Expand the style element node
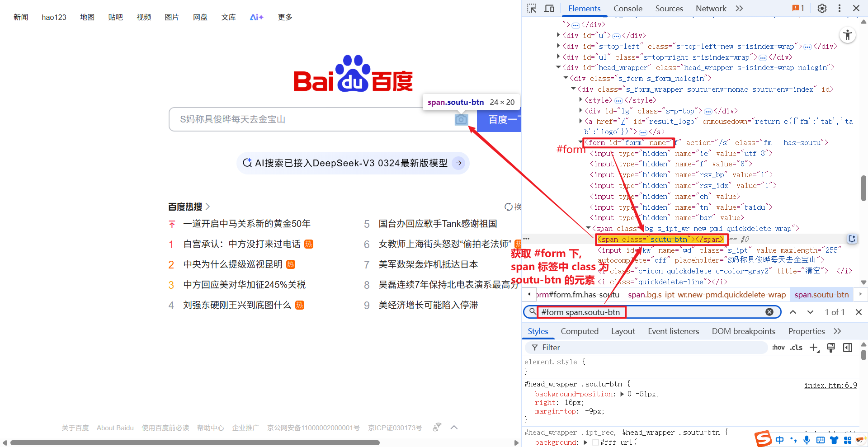868x447 pixels. 581,99
